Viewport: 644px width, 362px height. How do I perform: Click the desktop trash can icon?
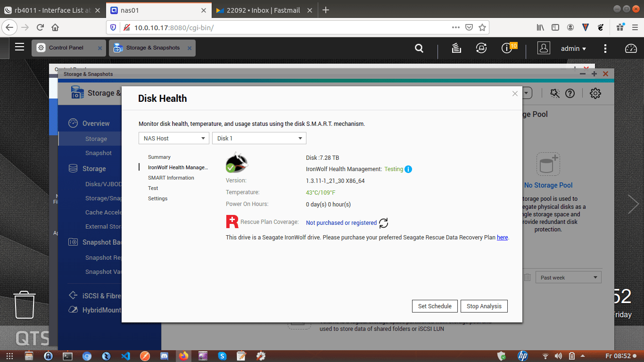pos(25,304)
